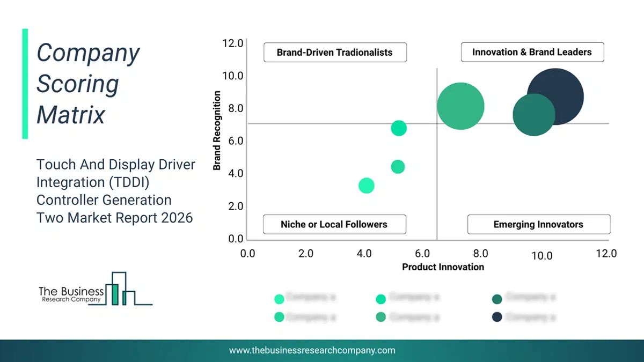The width and height of the screenshot is (644, 362).
Task: Click the '8.0' tick on Product Innovation axis
Action: [480, 253]
